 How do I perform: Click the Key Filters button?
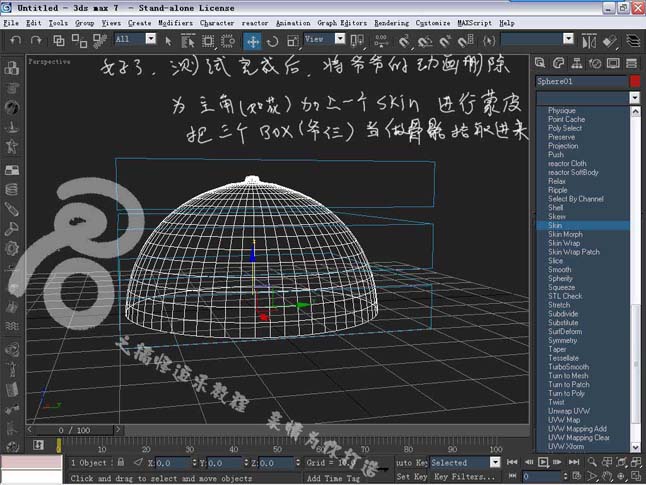pos(464,477)
